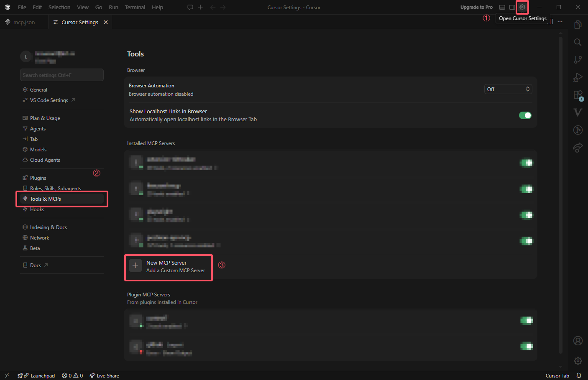Switch to the mcp.json tab

(24, 22)
